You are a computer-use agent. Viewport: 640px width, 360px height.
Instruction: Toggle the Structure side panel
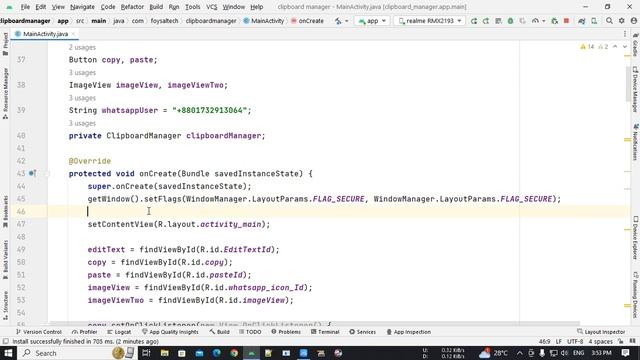pyautogui.click(x=5, y=305)
